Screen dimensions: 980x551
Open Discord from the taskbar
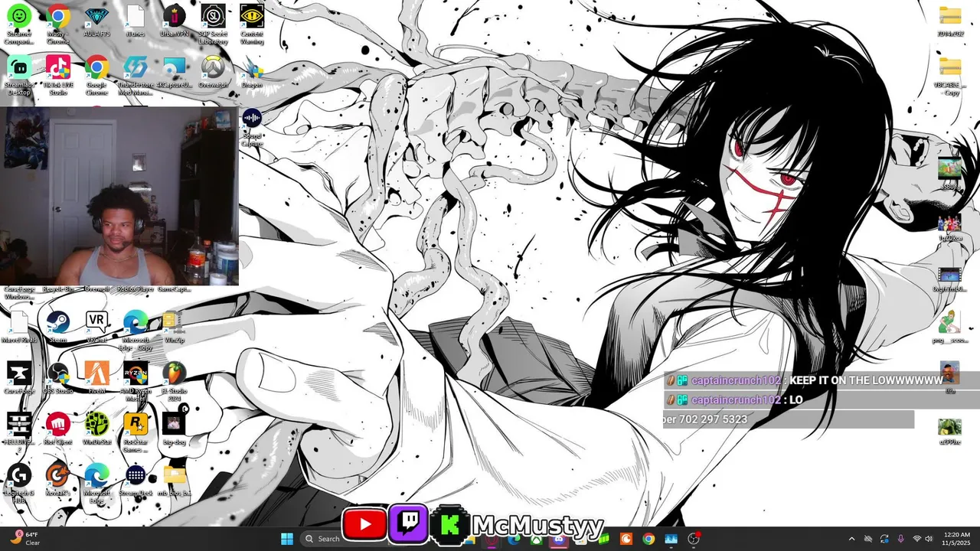[559, 539]
